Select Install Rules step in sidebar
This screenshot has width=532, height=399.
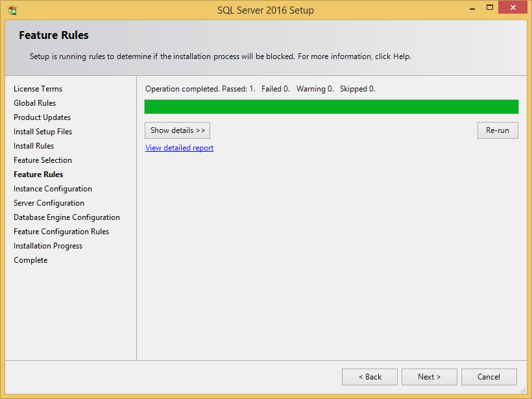pos(34,146)
